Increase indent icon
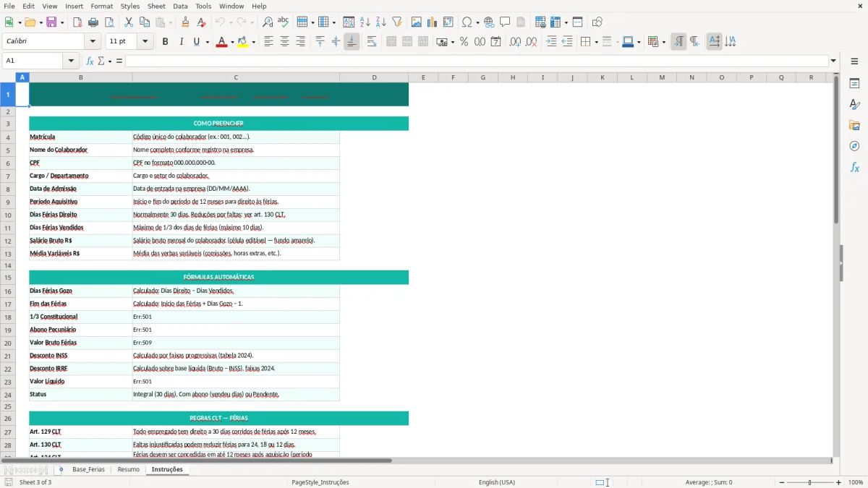868x488 pixels. [x=551, y=42]
